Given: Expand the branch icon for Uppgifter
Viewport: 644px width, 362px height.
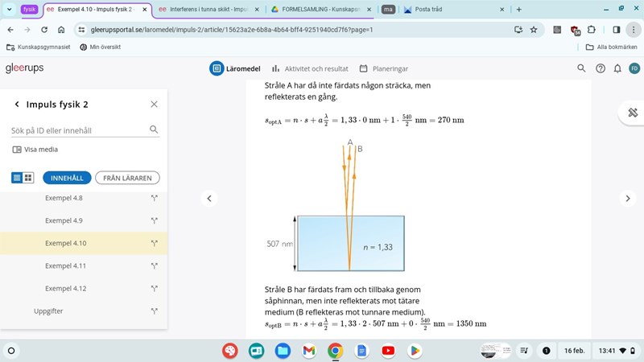Looking at the screenshot, I should click(154, 311).
